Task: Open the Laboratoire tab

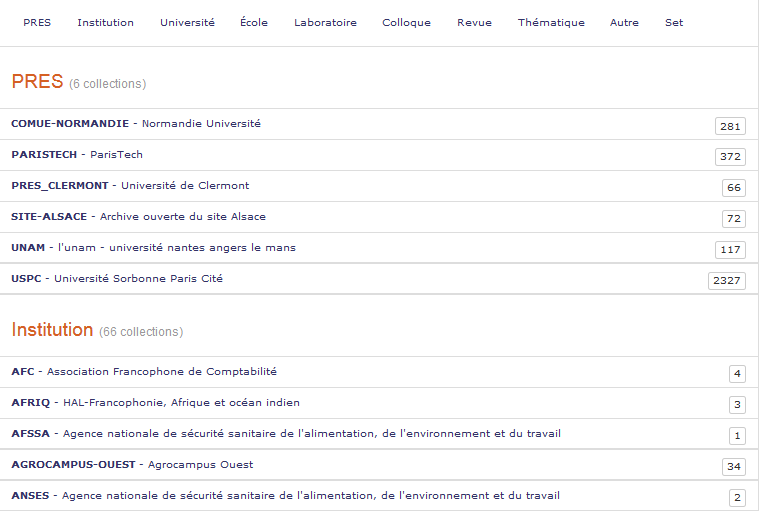Action: [325, 22]
